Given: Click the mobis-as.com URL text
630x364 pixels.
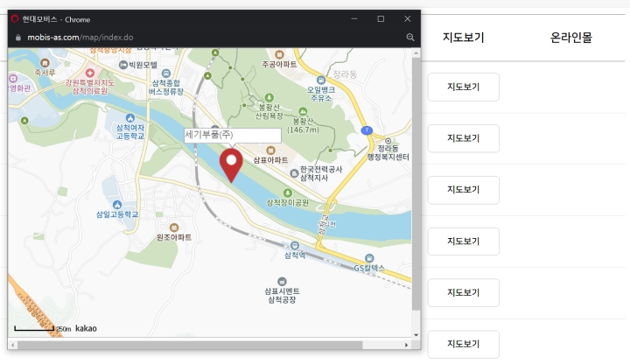Looking at the screenshot, I should 80,38.
